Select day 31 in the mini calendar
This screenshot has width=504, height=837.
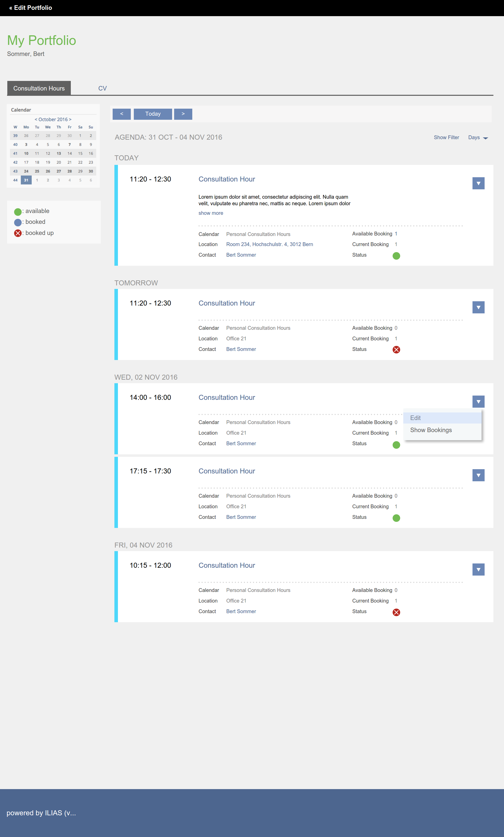coord(26,180)
